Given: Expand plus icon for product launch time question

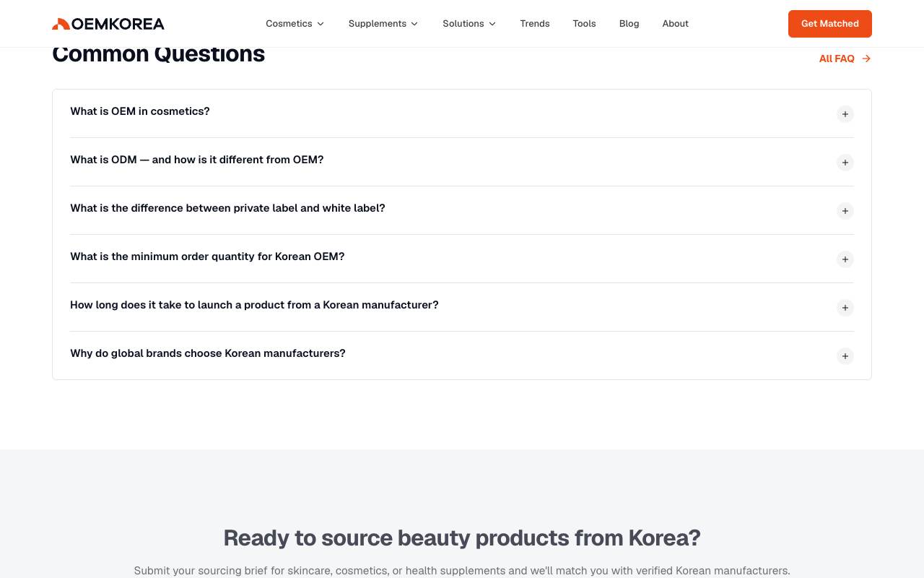Looking at the screenshot, I should (845, 308).
